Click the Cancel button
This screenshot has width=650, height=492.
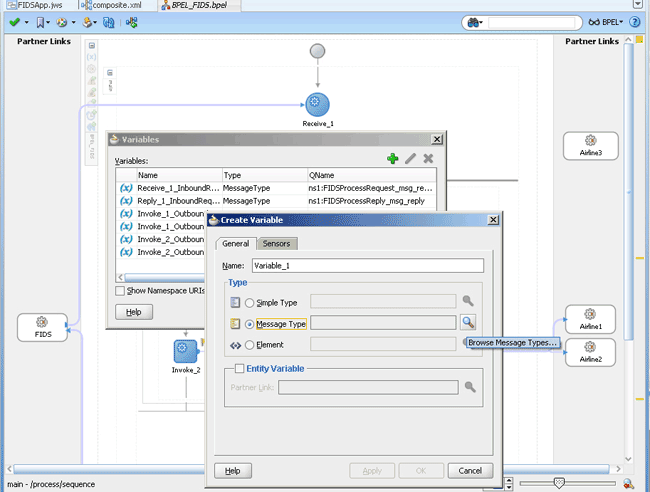(x=470, y=471)
